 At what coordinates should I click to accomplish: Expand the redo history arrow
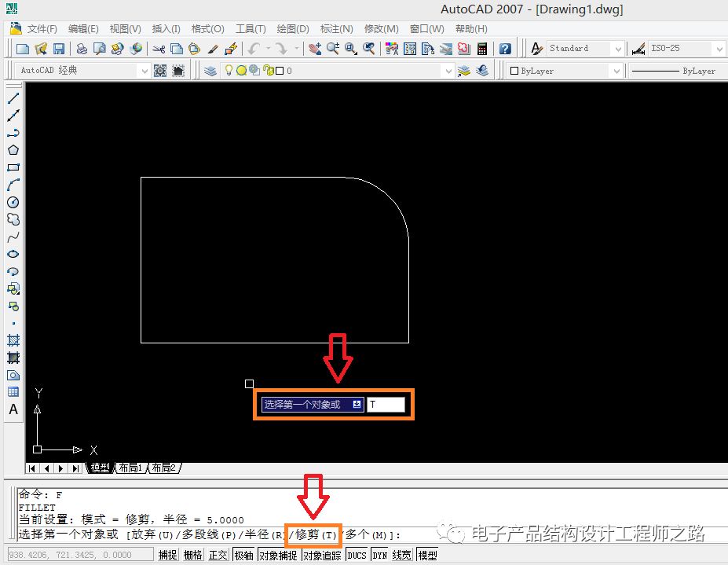(296, 48)
